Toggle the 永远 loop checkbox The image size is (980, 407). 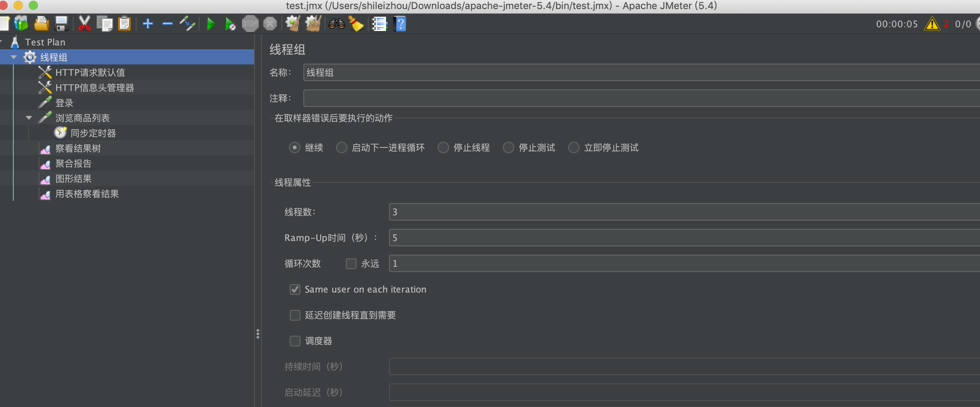click(351, 263)
